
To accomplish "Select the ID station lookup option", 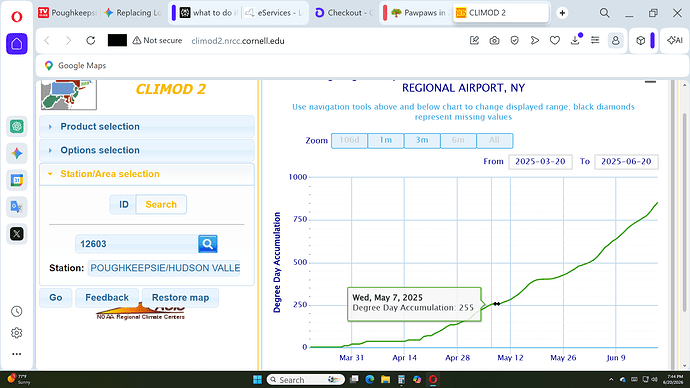I will [123, 205].
